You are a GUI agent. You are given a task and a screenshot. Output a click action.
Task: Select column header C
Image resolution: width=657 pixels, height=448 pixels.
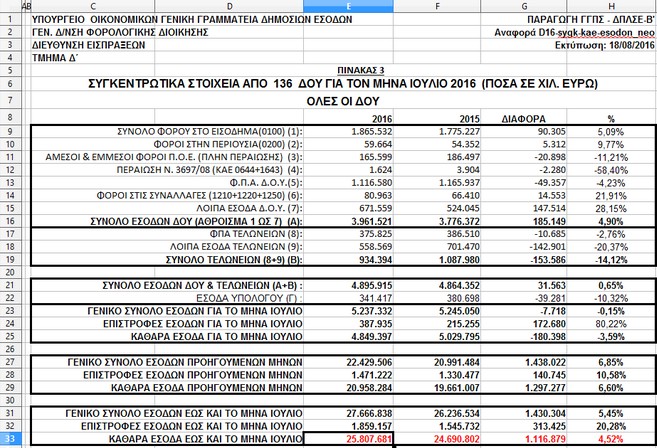pos(93,6)
